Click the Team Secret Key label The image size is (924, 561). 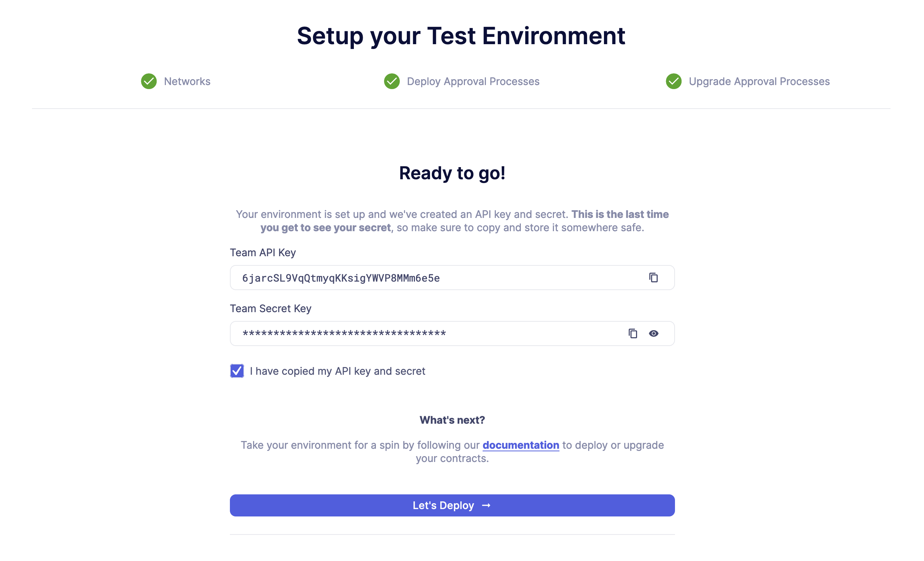pos(270,308)
